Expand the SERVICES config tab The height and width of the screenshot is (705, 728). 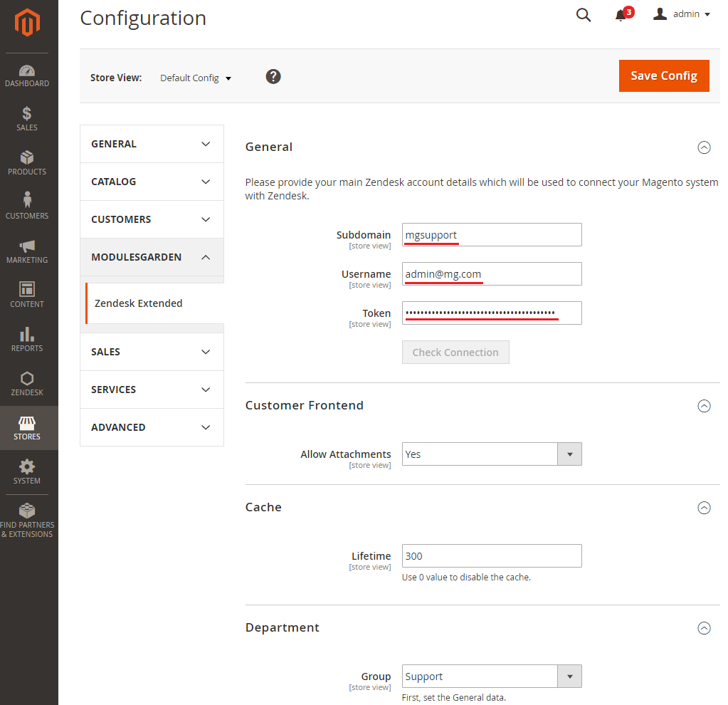point(152,390)
